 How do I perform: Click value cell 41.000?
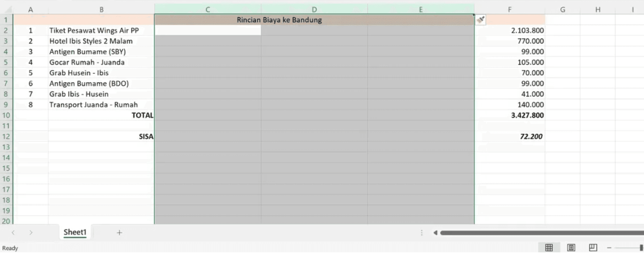click(x=510, y=94)
